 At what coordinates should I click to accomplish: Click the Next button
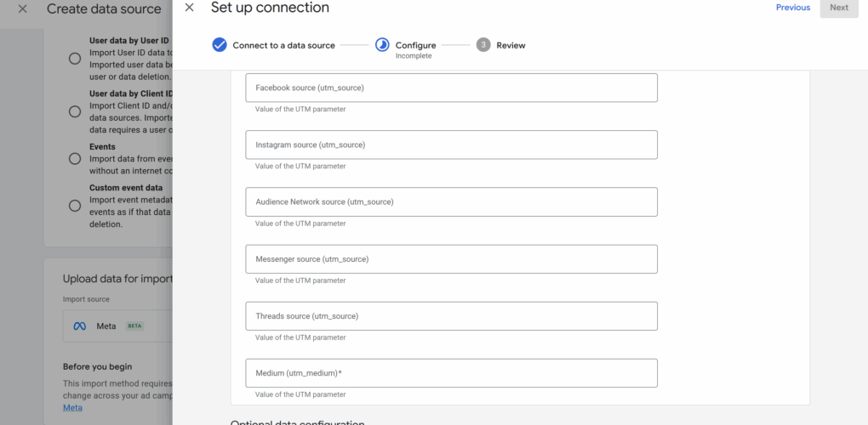coord(838,8)
